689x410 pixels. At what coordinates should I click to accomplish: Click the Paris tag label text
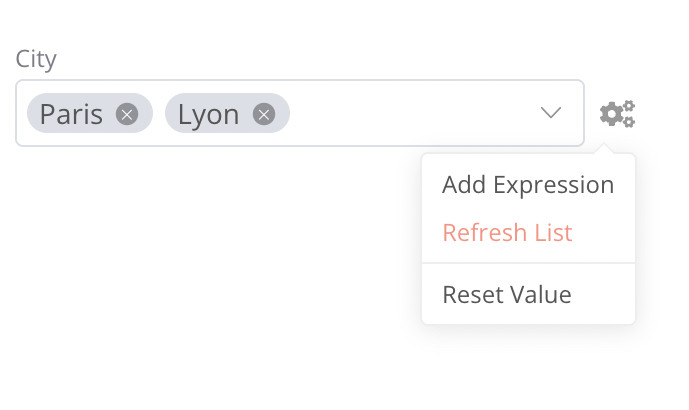click(72, 114)
